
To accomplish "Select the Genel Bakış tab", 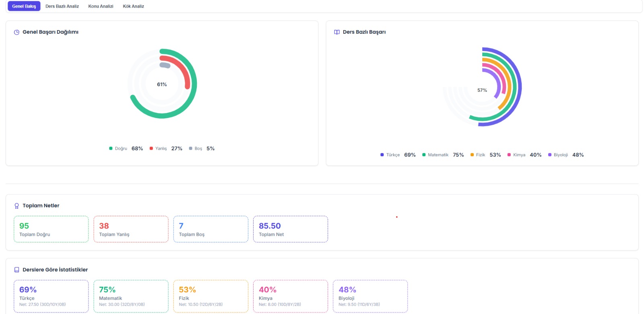I will point(24,6).
